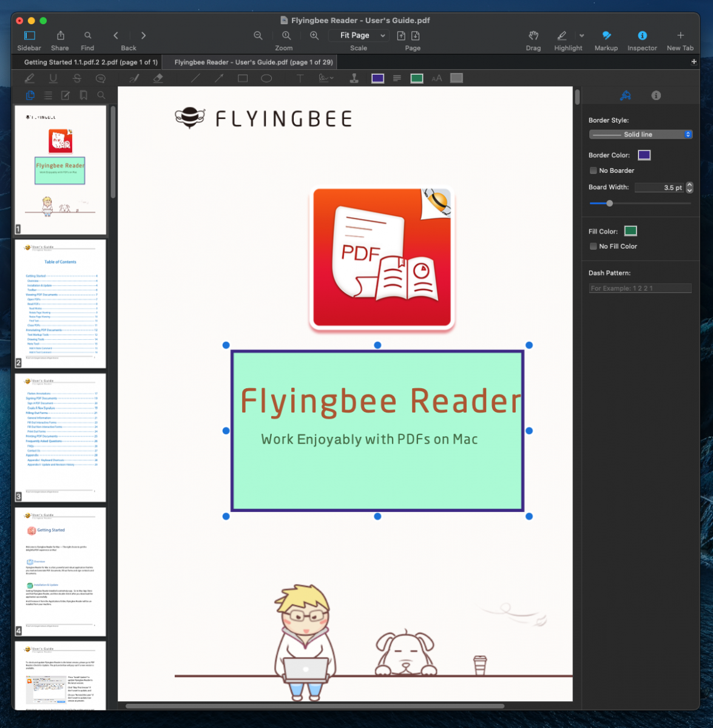The image size is (713, 728).
Task: Go to the previous page arrow icon
Action: (x=401, y=36)
